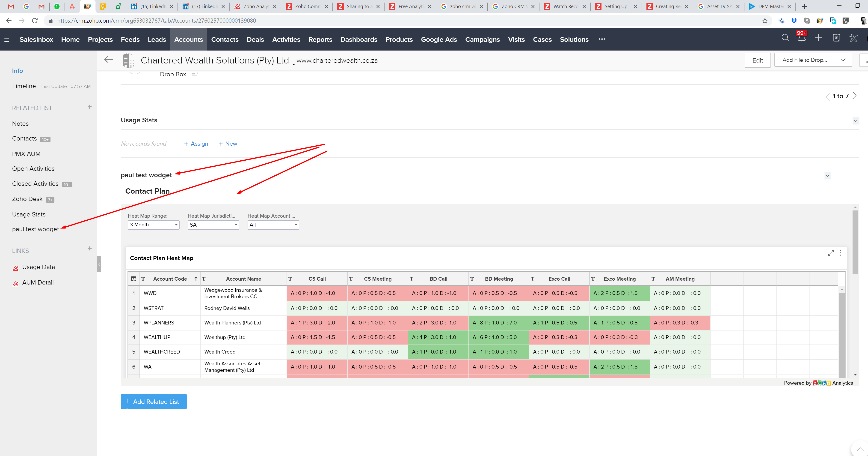Sort by Account Code column header
This screenshot has width=868, height=456.
pos(170,279)
